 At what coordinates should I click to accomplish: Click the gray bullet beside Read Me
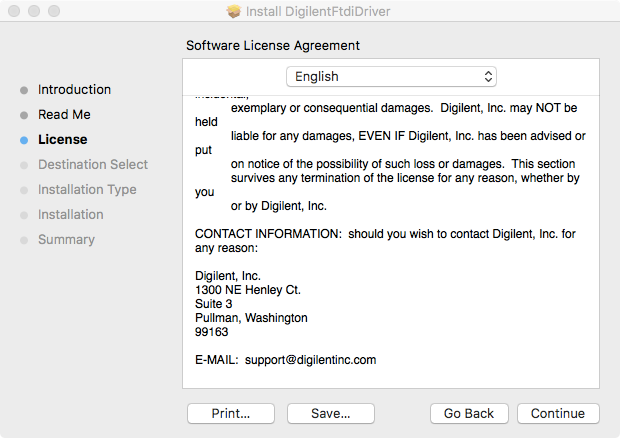click(x=24, y=115)
